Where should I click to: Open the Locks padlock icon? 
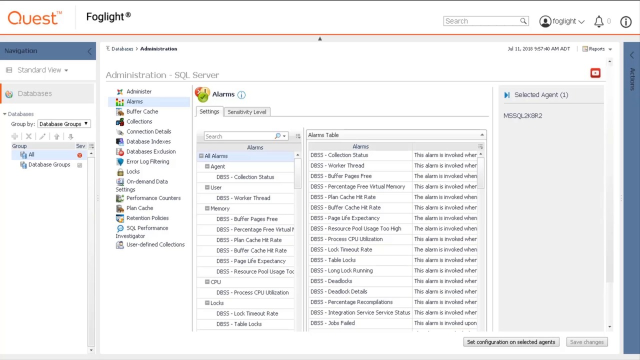point(120,172)
